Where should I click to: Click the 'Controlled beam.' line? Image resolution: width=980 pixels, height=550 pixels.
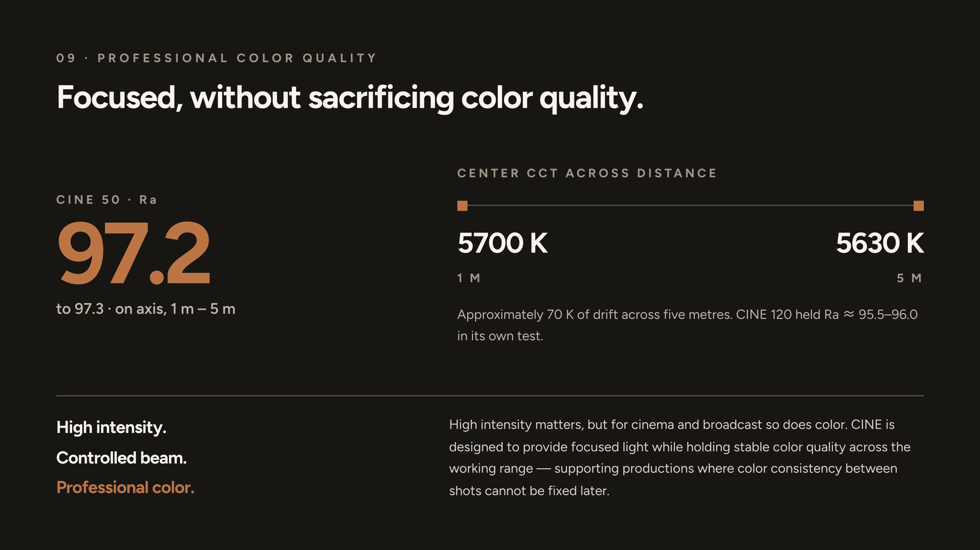pyautogui.click(x=122, y=458)
